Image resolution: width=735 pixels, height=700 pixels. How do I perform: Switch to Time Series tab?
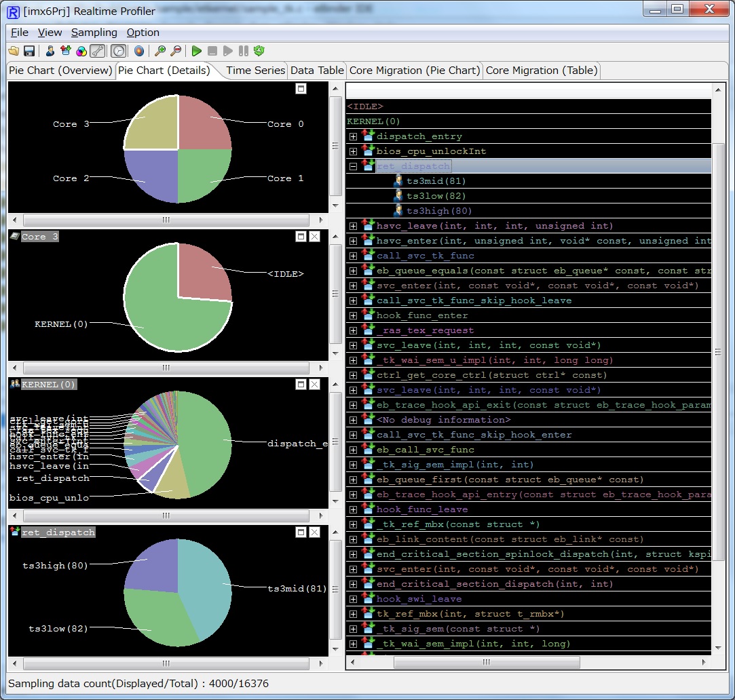coord(255,71)
